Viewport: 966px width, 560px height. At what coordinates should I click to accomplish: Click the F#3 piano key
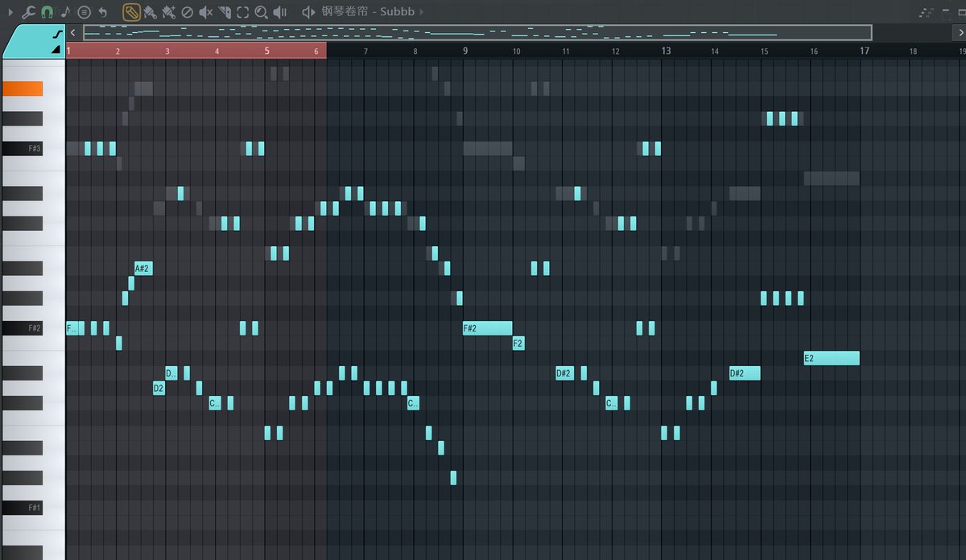(22, 149)
